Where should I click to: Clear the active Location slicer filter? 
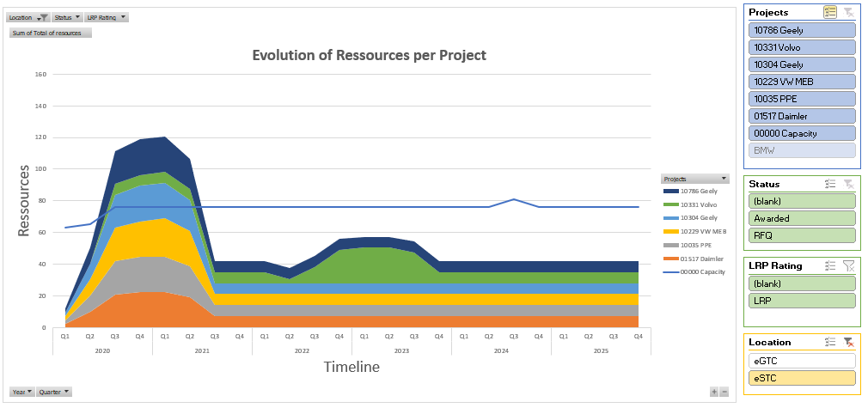(848, 342)
